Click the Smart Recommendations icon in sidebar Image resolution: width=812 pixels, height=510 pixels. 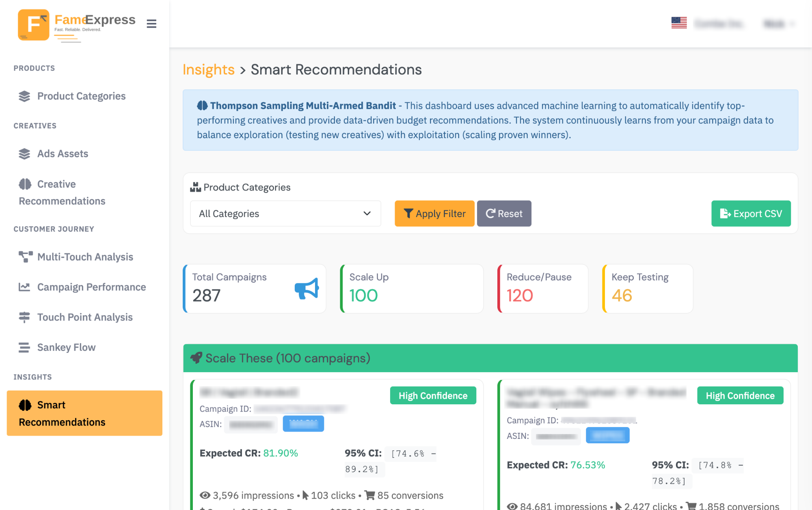pos(25,405)
